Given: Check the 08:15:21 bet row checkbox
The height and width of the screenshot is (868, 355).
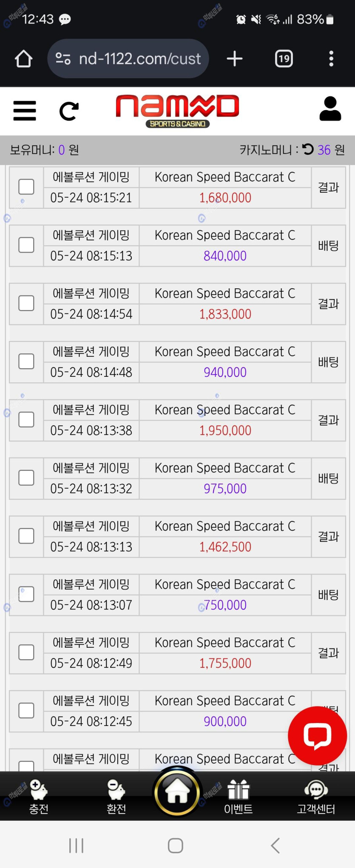Looking at the screenshot, I should (26, 187).
